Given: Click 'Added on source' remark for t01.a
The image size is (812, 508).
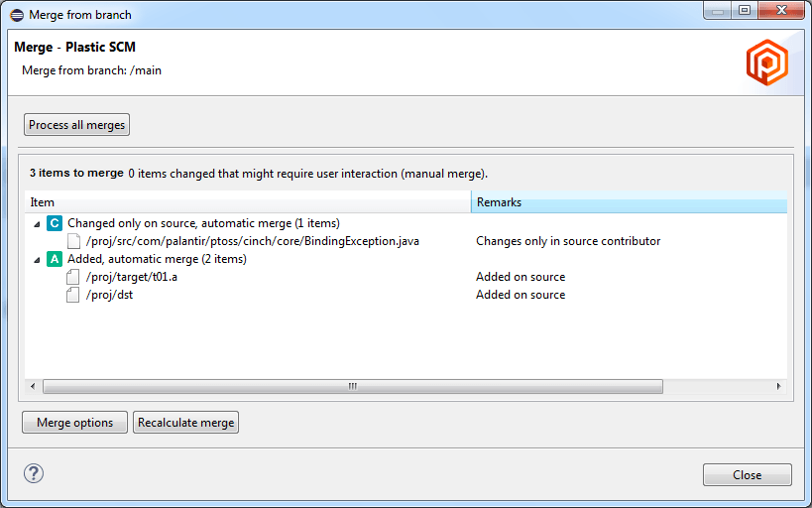Looking at the screenshot, I should (x=521, y=277).
